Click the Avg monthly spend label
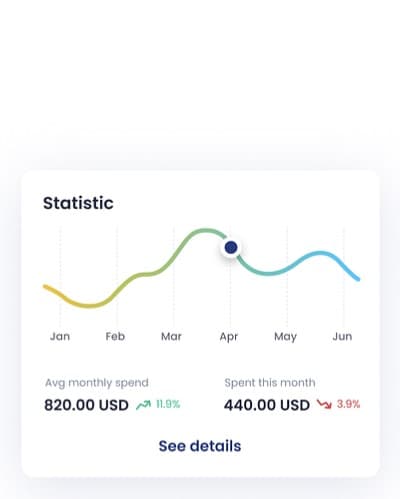This screenshot has width=400, height=499. pyautogui.click(x=97, y=383)
